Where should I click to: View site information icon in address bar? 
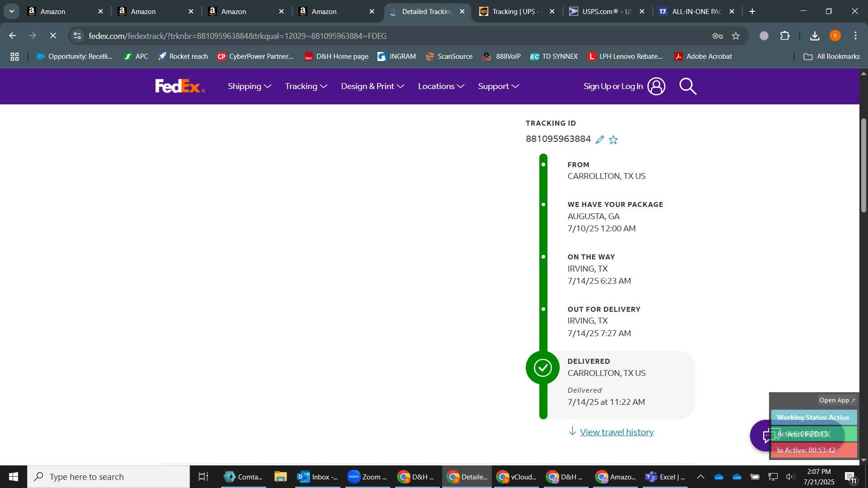(x=77, y=36)
